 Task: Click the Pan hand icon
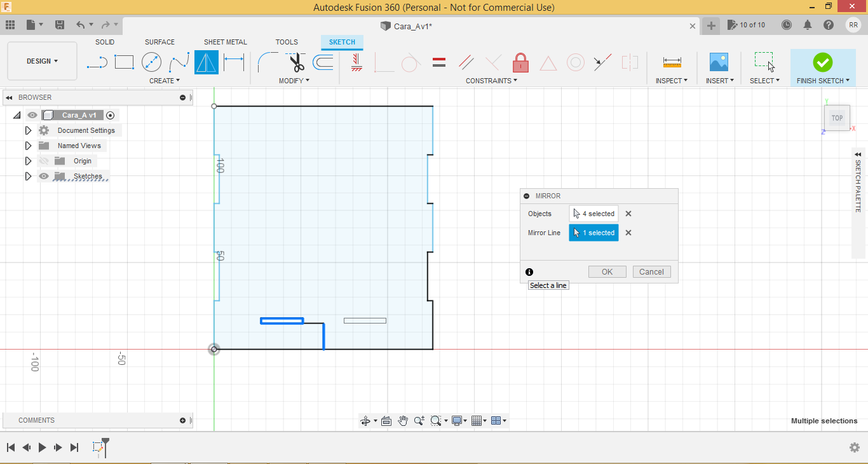[x=403, y=421]
